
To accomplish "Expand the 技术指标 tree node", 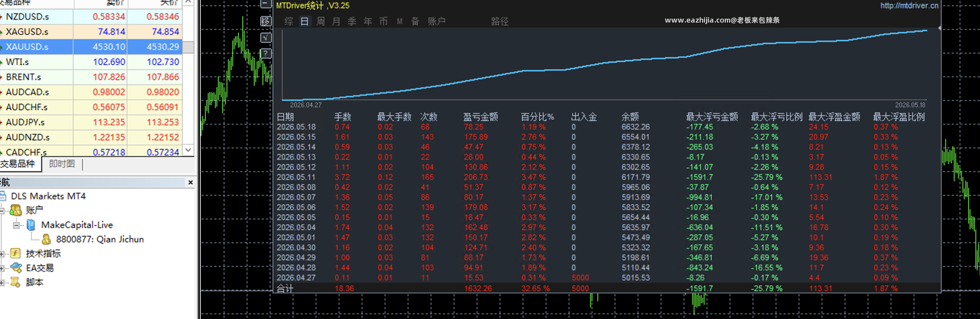I will pos(2,254).
